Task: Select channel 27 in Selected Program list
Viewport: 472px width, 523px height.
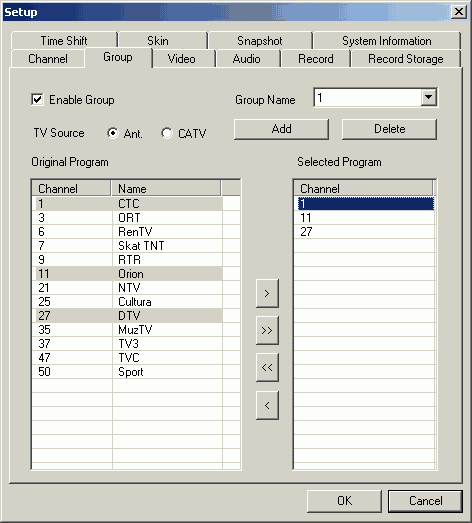Action: pos(365,231)
